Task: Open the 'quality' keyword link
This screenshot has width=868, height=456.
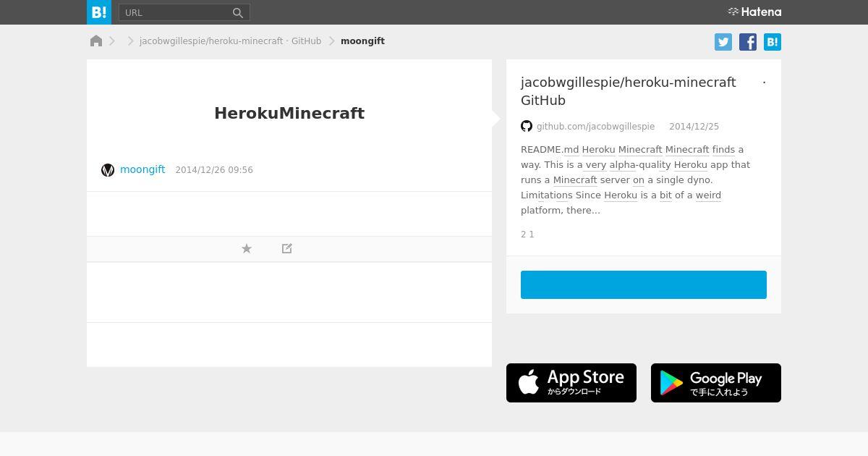Action: click(655, 165)
